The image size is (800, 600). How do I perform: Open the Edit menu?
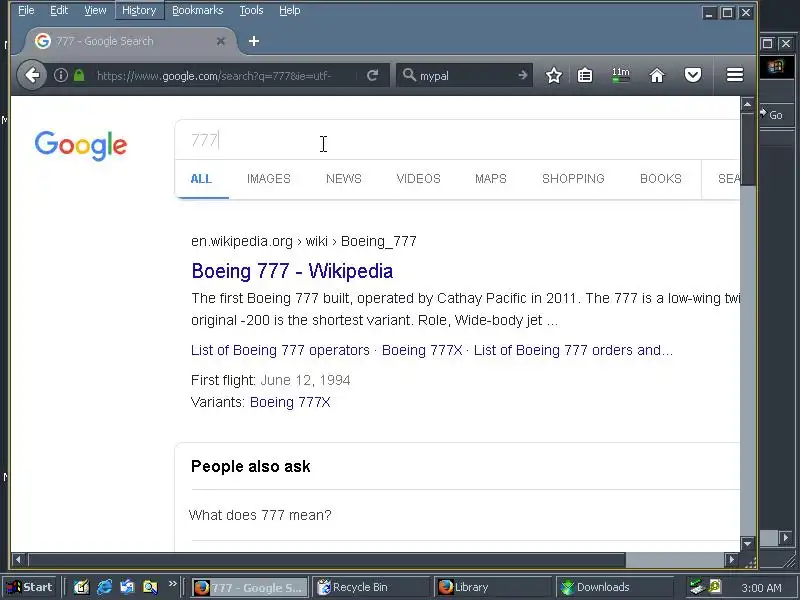[59, 10]
